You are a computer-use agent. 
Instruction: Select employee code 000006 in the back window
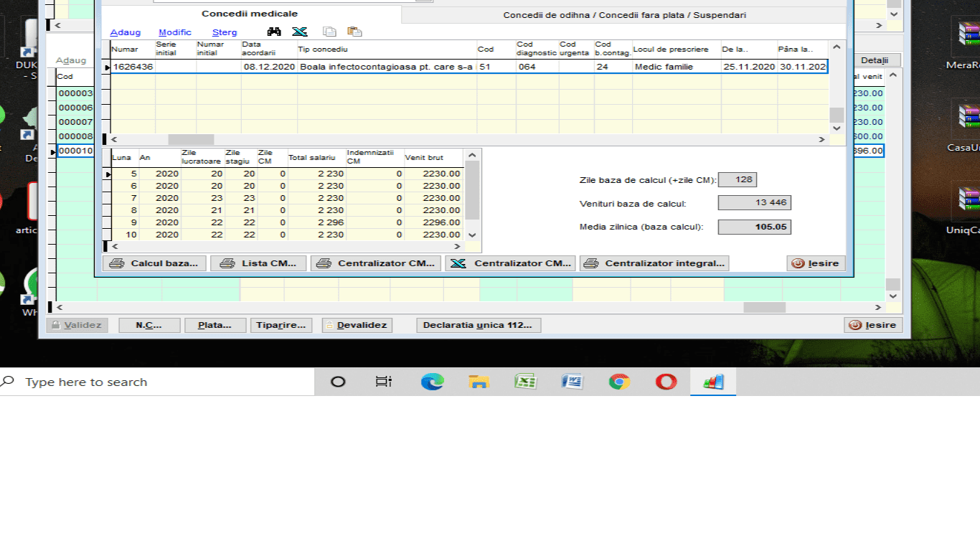tap(75, 108)
